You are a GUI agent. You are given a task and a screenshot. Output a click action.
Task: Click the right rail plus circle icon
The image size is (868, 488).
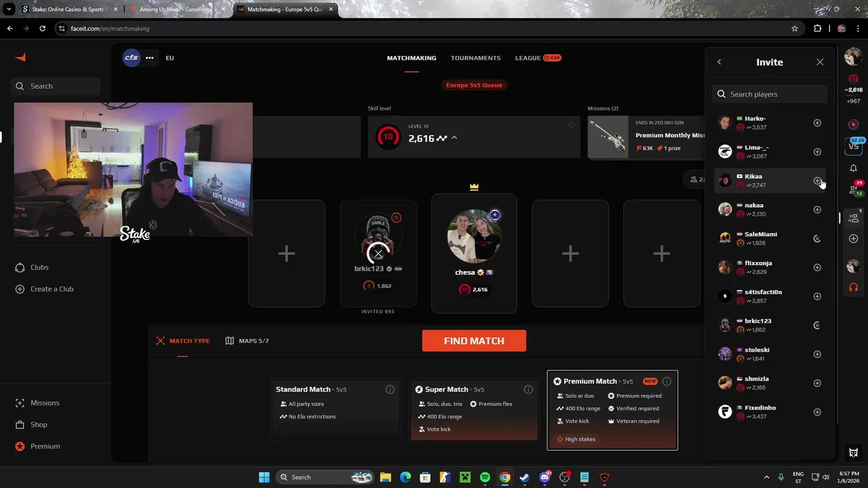pos(854,239)
